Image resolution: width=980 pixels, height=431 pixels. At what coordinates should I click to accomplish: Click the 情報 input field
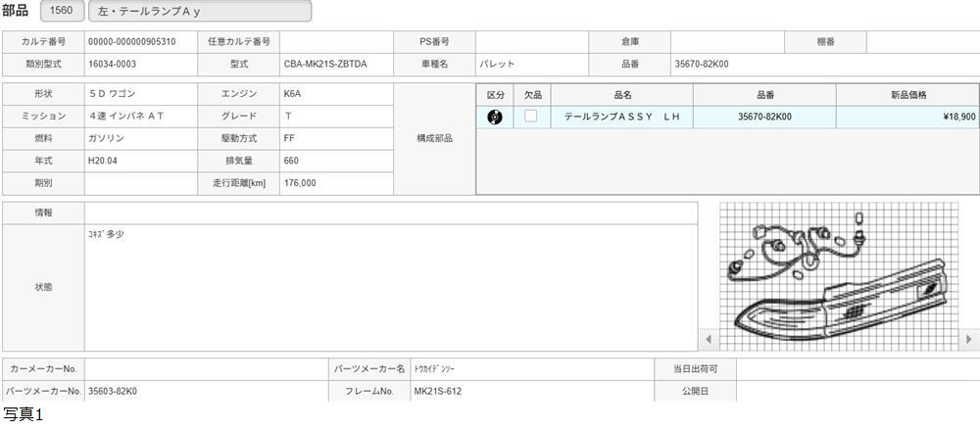390,213
